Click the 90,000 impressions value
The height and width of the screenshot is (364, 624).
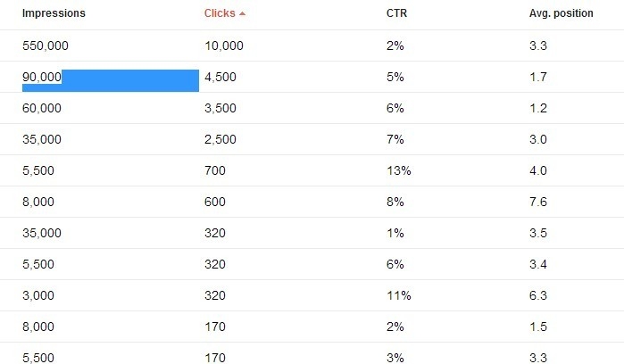pos(42,77)
